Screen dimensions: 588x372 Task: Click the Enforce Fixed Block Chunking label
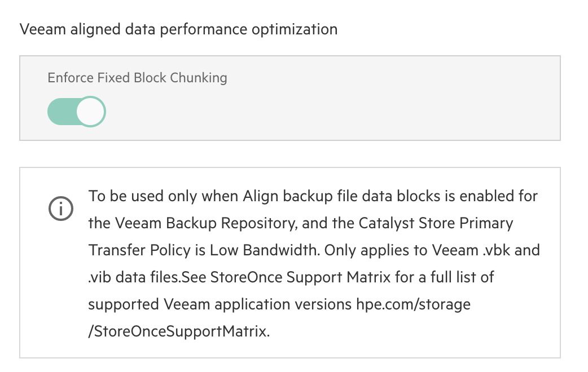(137, 78)
